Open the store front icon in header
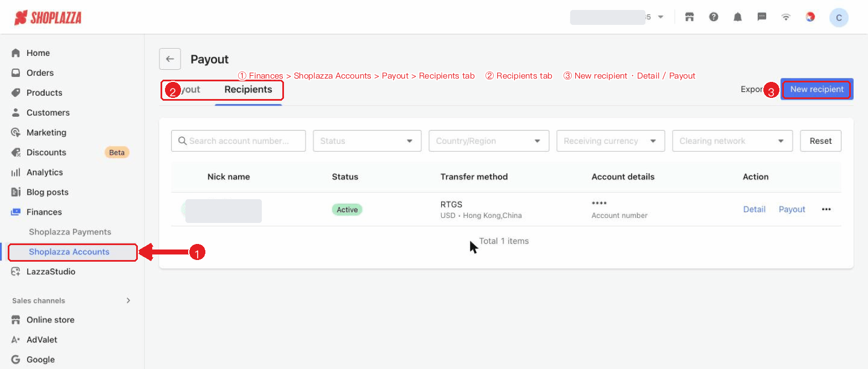 pyautogui.click(x=689, y=17)
